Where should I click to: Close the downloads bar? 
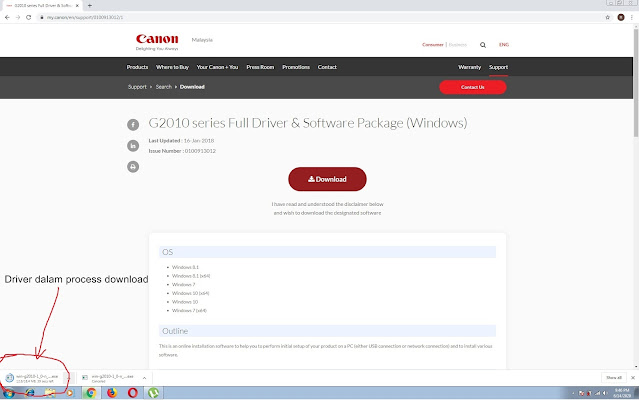point(633,378)
